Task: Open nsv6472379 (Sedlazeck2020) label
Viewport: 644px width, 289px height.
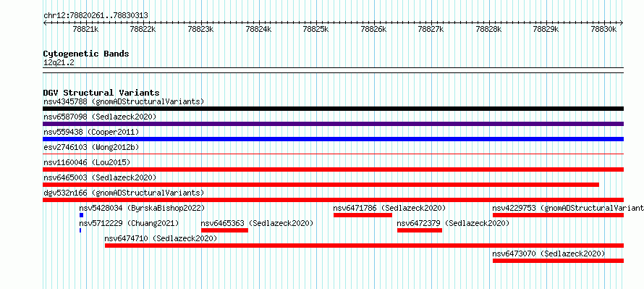Action: pyautogui.click(x=453, y=223)
